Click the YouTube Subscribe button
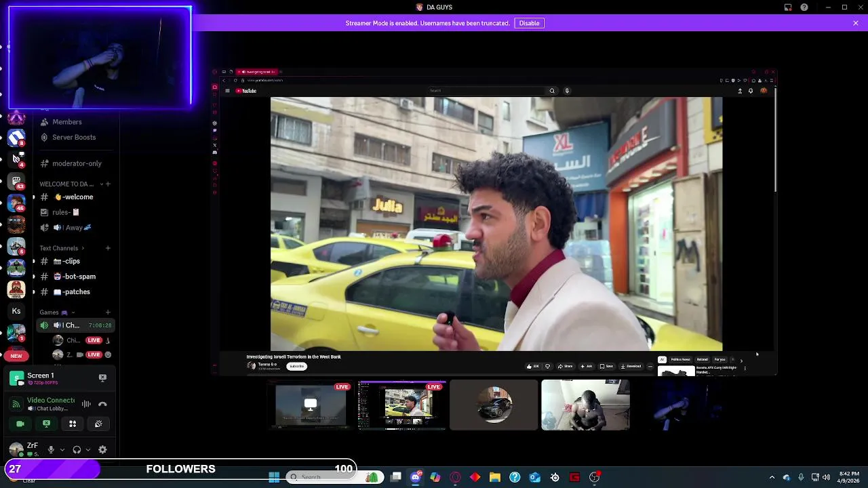 point(296,366)
